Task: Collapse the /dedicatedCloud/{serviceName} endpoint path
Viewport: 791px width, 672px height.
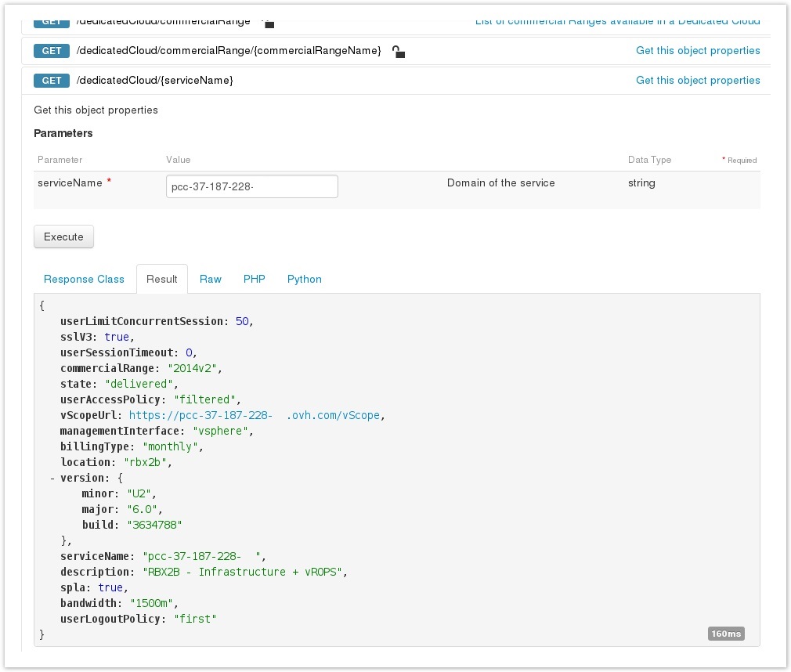Action: 154,81
